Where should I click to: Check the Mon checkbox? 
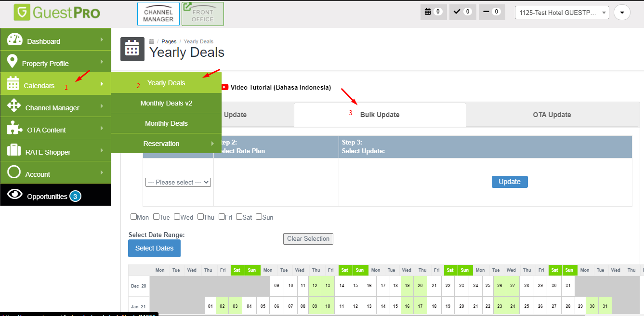(x=134, y=217)
